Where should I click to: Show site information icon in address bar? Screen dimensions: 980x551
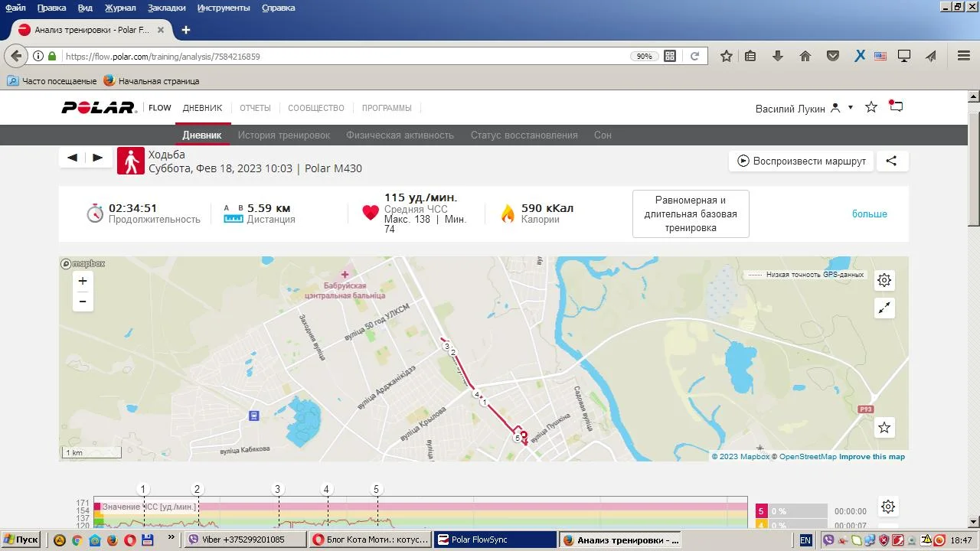(x=38, y=56)
